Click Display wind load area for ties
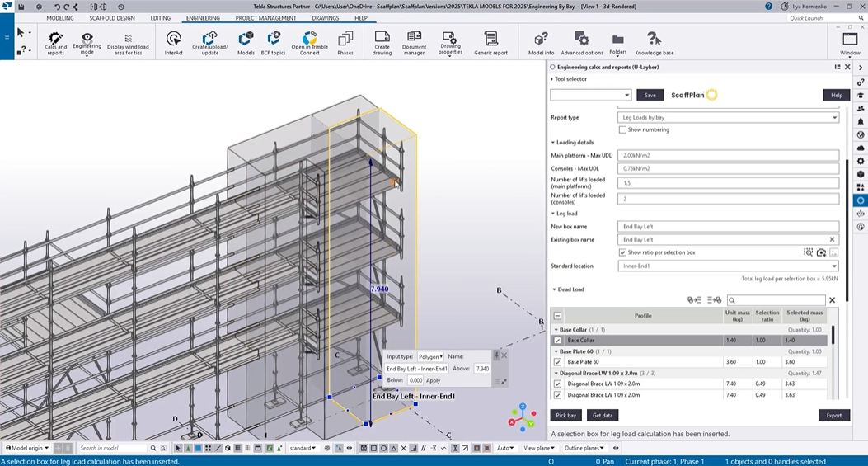Screen dimensions: 868x466 tap(128, 43)
